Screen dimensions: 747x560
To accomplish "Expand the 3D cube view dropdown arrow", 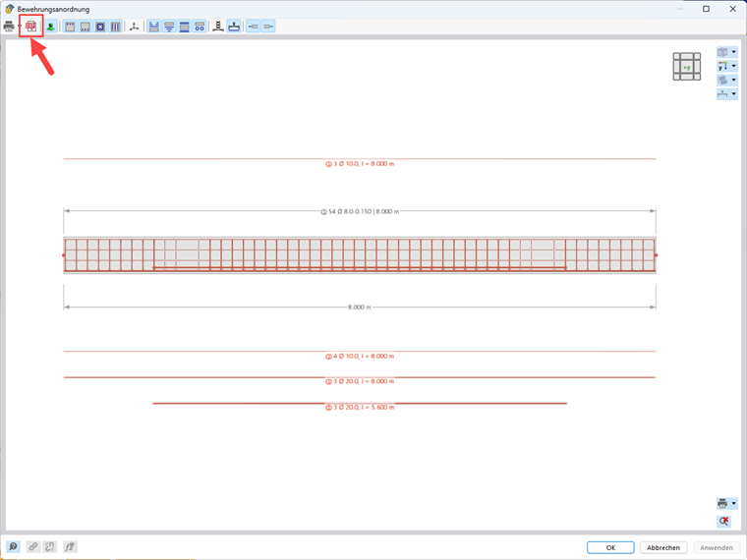I will [x=734, y=52].
